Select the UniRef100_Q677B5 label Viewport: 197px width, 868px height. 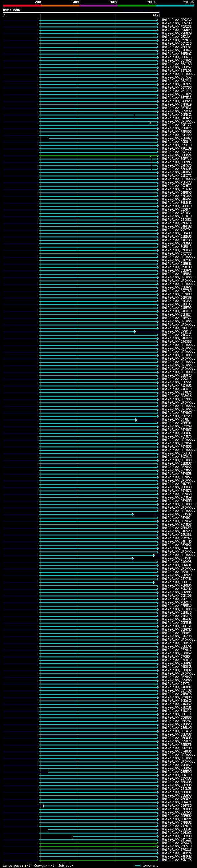176,88
